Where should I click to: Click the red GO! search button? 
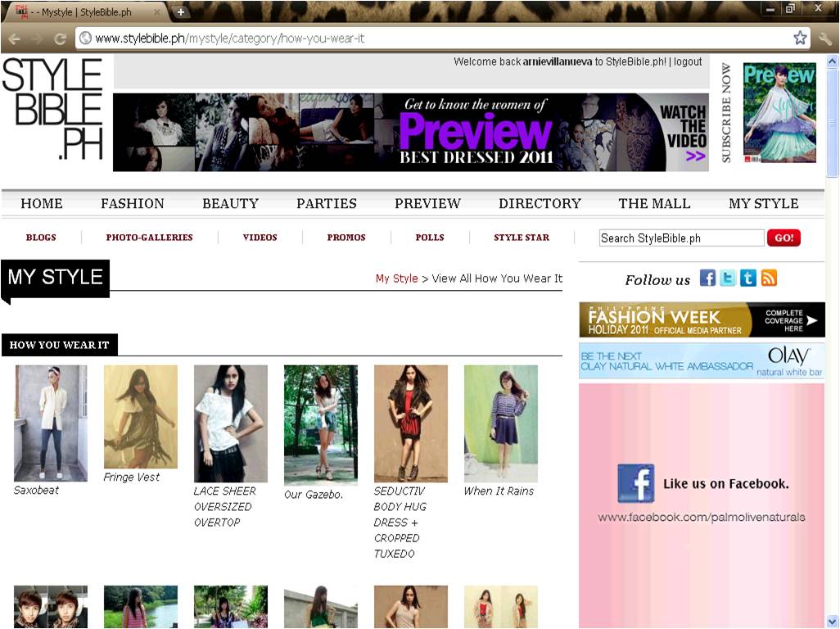[x=784, y=238]
